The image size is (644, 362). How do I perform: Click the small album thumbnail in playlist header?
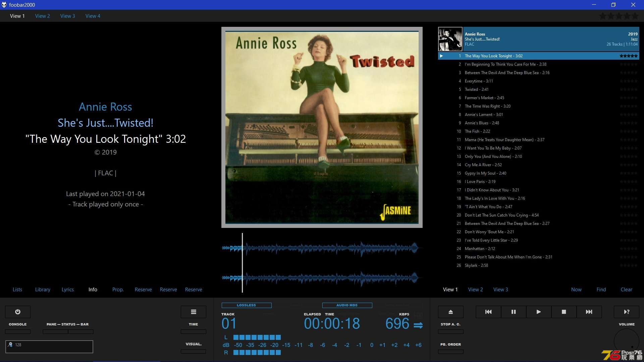tap(450, 39)
